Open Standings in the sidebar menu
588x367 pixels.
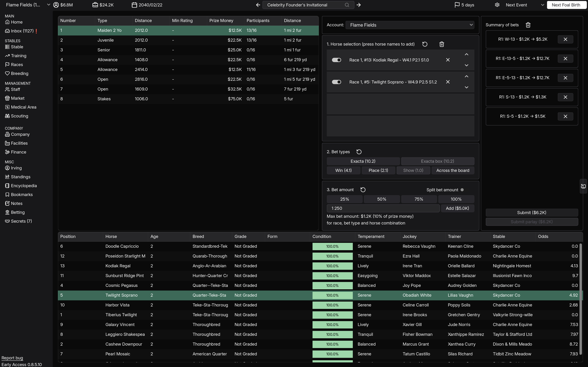20,177
